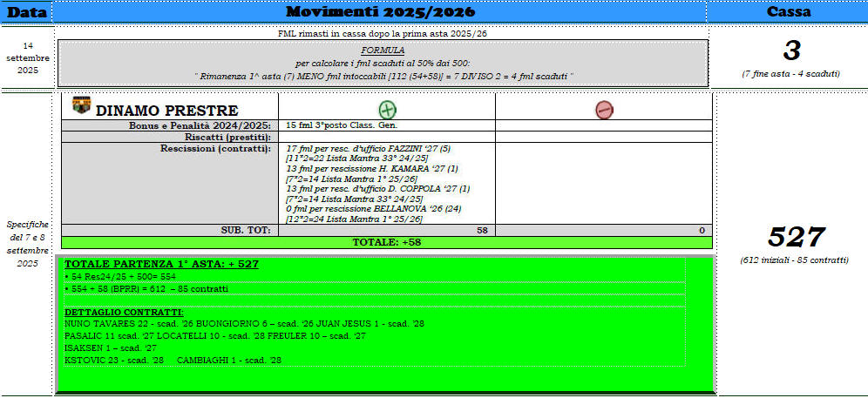Viewport: 868px width, 398px height.
Task: Select the Cassa column header
Action: point(789,11)
